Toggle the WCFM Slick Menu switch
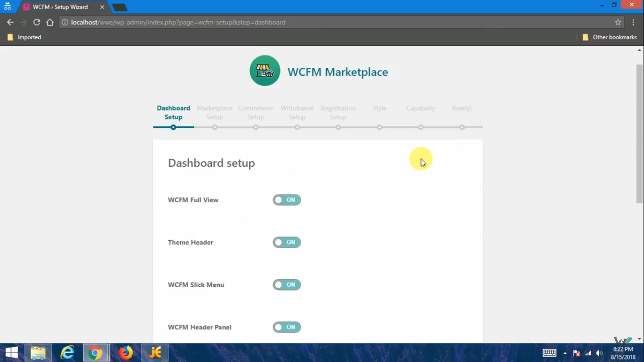Screen dimensions: 644x362 click(287, 285)
